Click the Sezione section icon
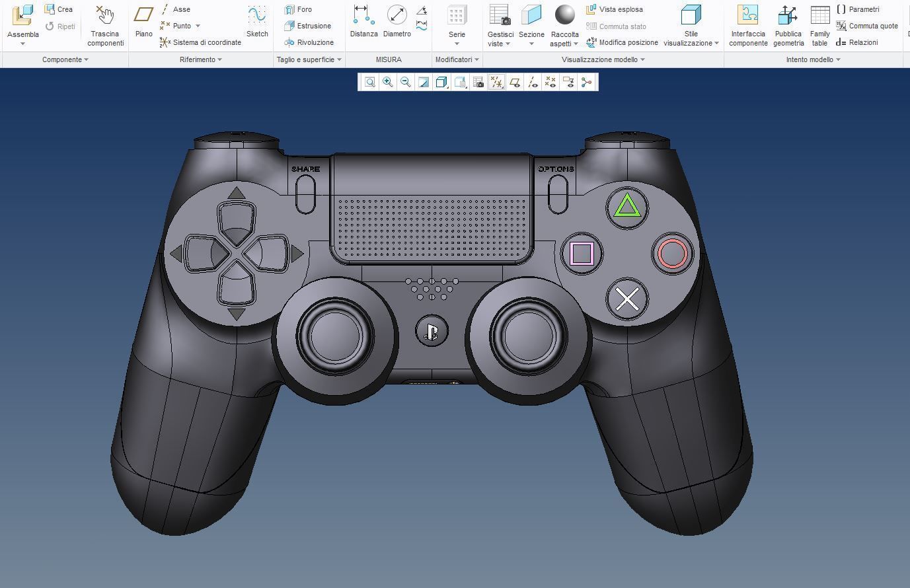The height and width of the screenshot is (588, 910). point(531,15)
